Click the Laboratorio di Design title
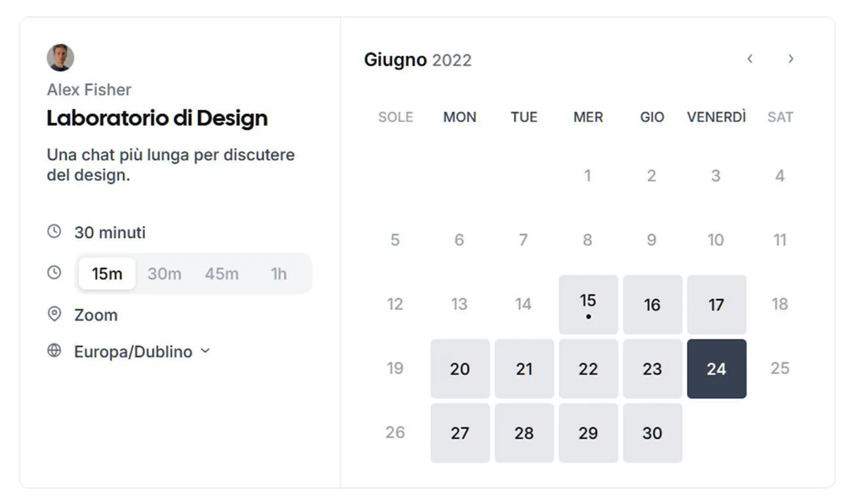 (x=157, y=118)
